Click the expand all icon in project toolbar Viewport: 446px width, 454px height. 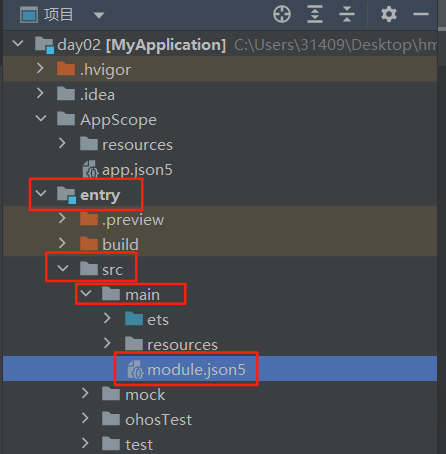315,14
